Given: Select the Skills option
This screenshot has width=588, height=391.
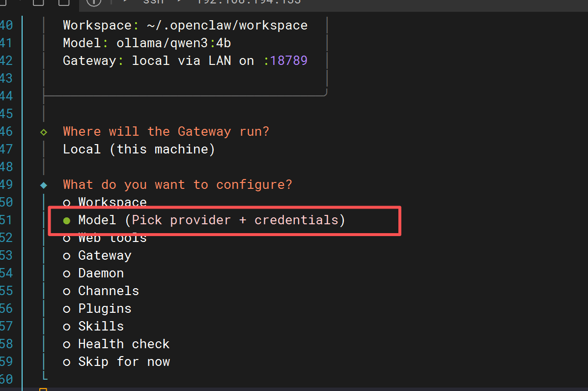Looking at the screenshot, I should click(93, 326).
